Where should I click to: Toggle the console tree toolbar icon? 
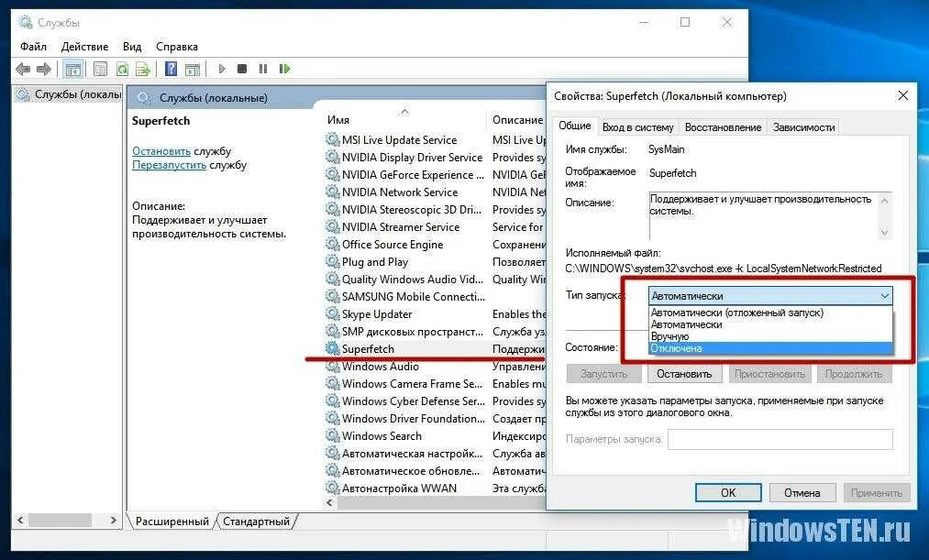[x=73, y=70]
